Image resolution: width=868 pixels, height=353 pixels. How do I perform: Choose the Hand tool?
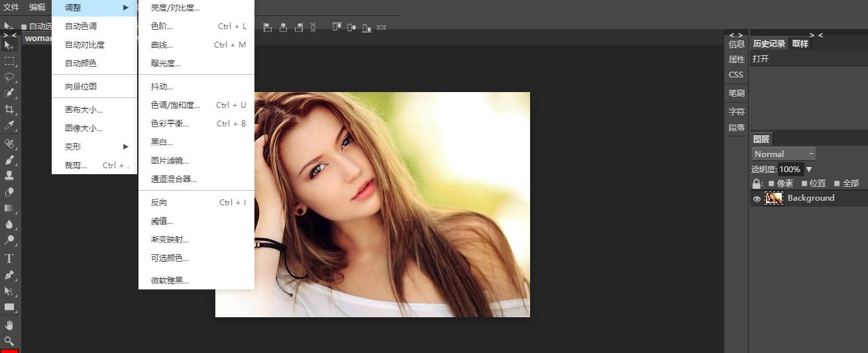coord(9,325)
